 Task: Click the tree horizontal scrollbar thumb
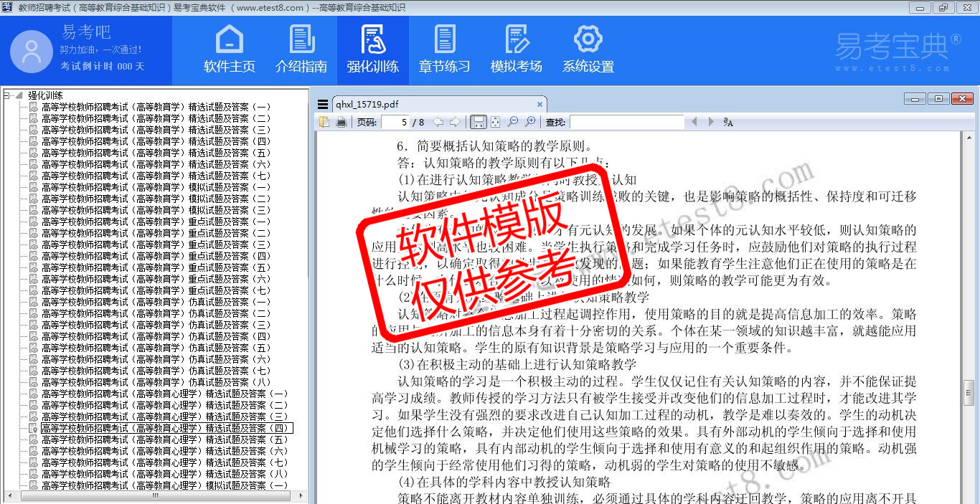pyautogui.click(x=155, y=495)
